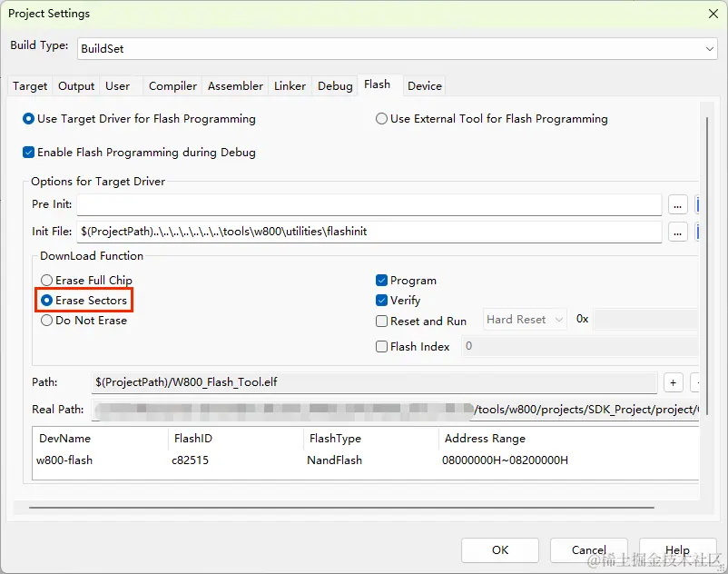Click the Flash Index value field
This screenshot has height=574, width=728.
579,346
